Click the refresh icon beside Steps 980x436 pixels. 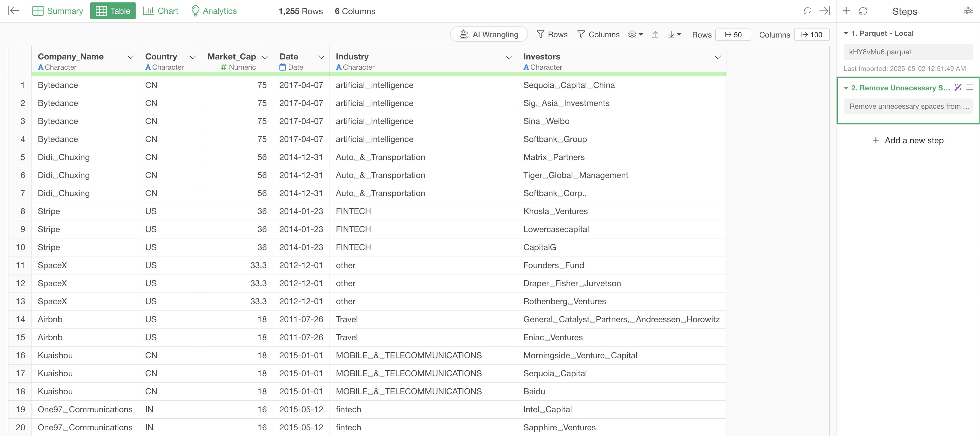[863, 11]
